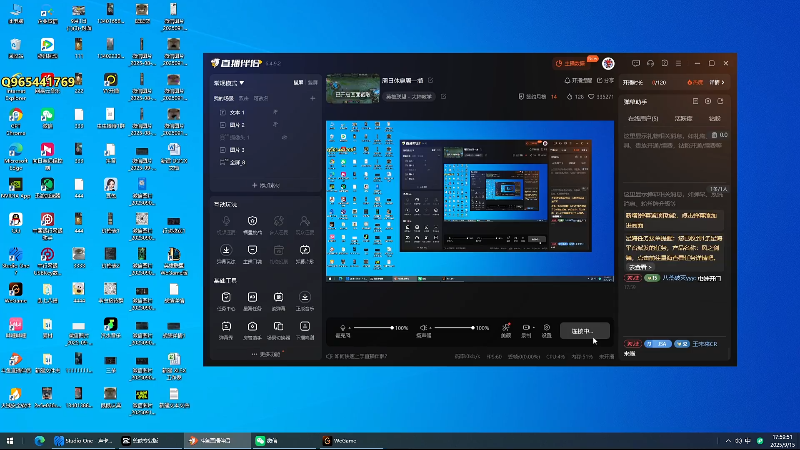The width and height of the screenshot is (800, 450).
Task: Select the third scene tab
Action: coord(261,98)
